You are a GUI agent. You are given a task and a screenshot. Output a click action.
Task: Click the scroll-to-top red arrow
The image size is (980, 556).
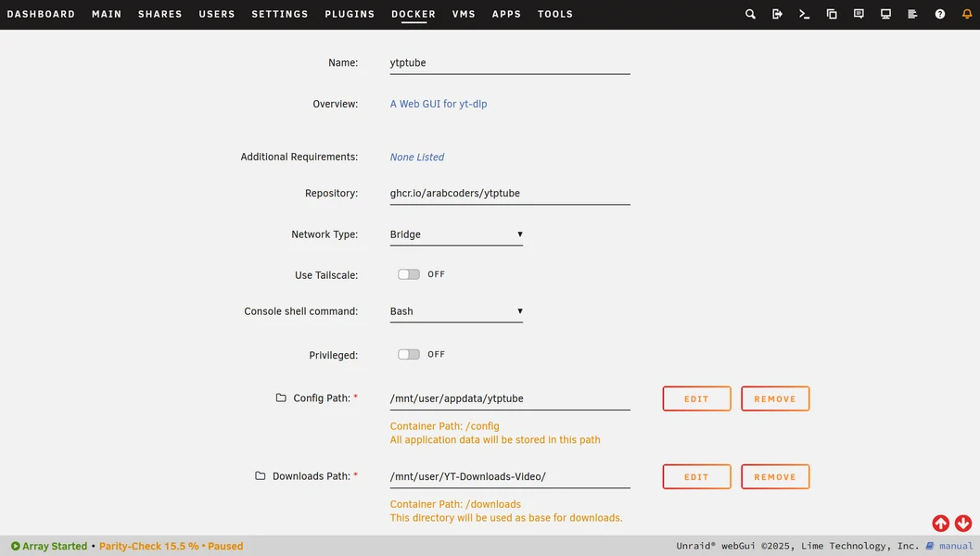940,524
